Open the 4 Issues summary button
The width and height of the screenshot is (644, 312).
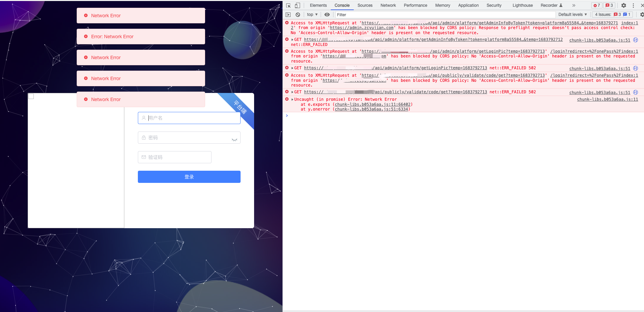point(613,15)
